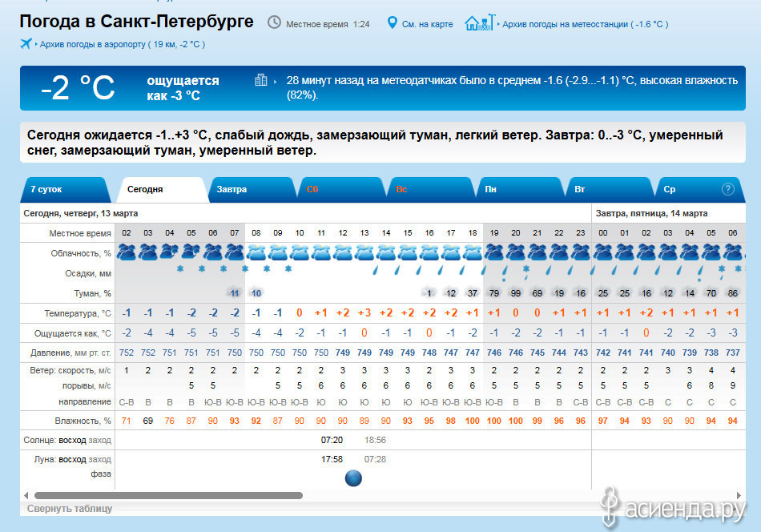Toggle Sun row to "заход"

pyautogui.click(x=100, y=440)
